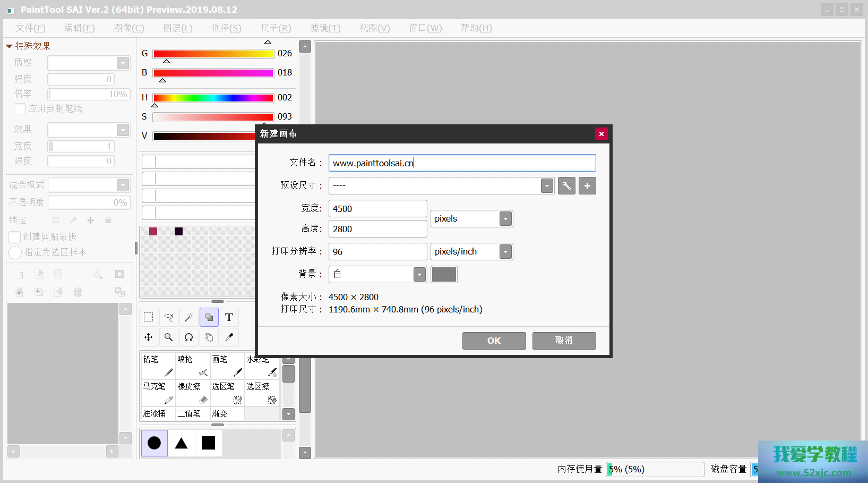Select the lasso tool
This screenshot has height=483, width=868.
169,317
